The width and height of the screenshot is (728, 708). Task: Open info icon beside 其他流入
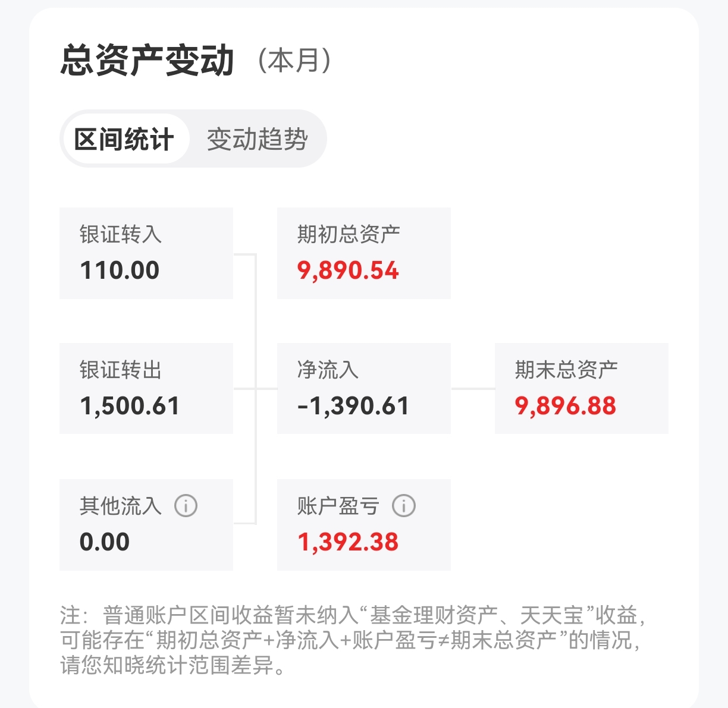point(186,506)
